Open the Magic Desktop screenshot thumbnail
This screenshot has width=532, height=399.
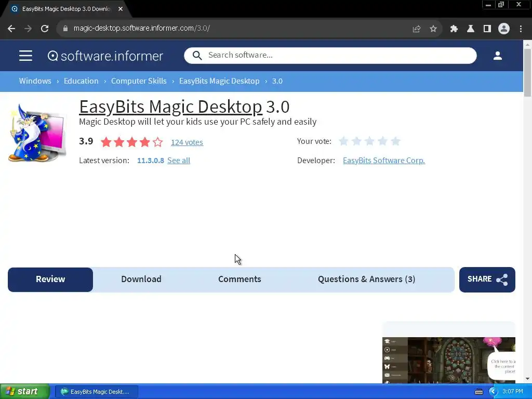[x=448, y=360]
